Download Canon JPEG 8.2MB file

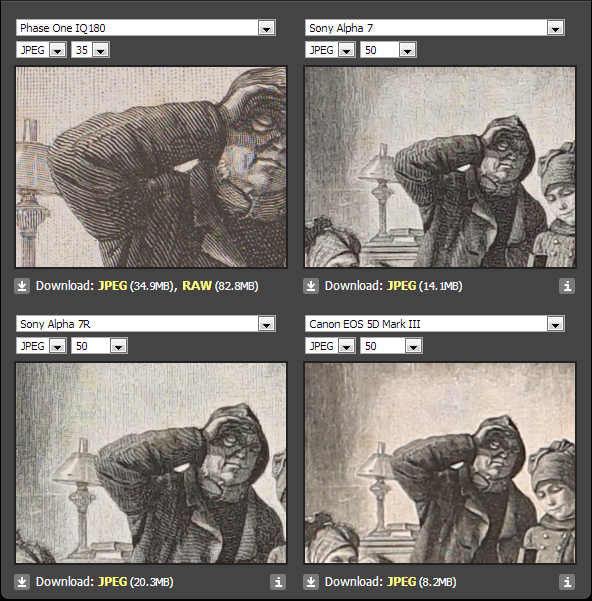pyautogui.click(x=401, y=582)
